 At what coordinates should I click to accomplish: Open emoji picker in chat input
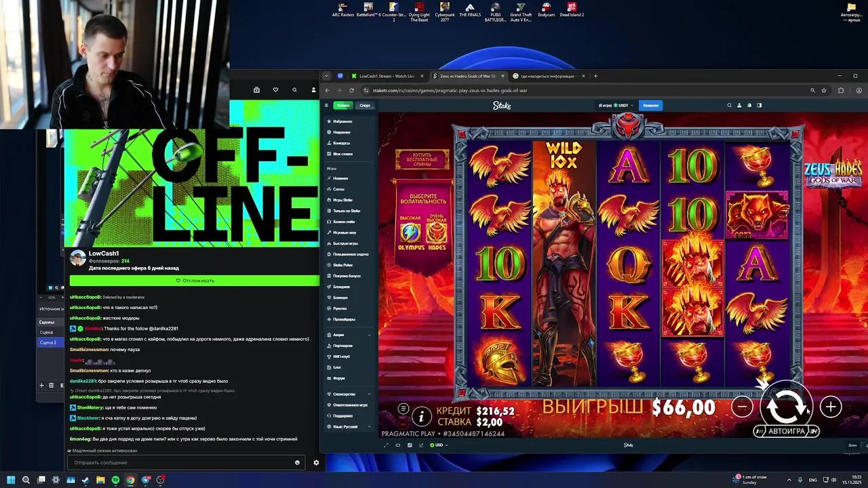pos(297,462)
